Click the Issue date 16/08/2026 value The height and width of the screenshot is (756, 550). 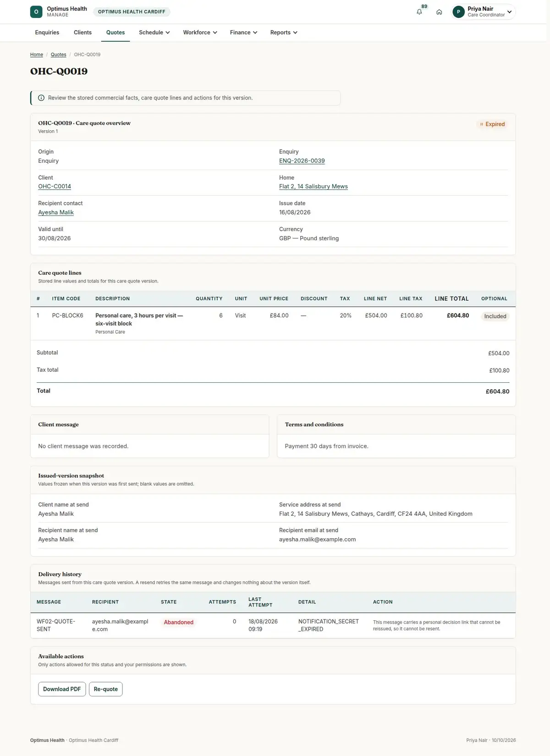pos(295,213)
